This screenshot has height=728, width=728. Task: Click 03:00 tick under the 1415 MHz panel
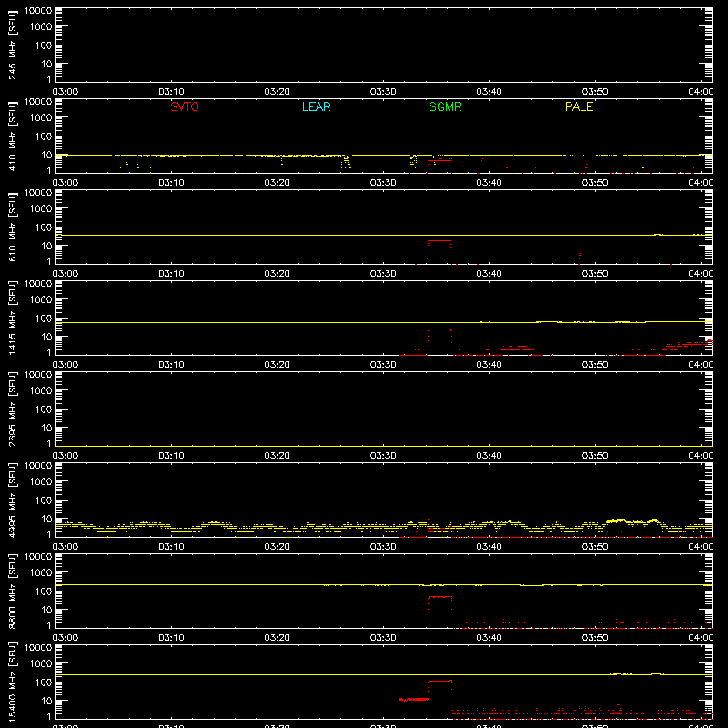66,365
